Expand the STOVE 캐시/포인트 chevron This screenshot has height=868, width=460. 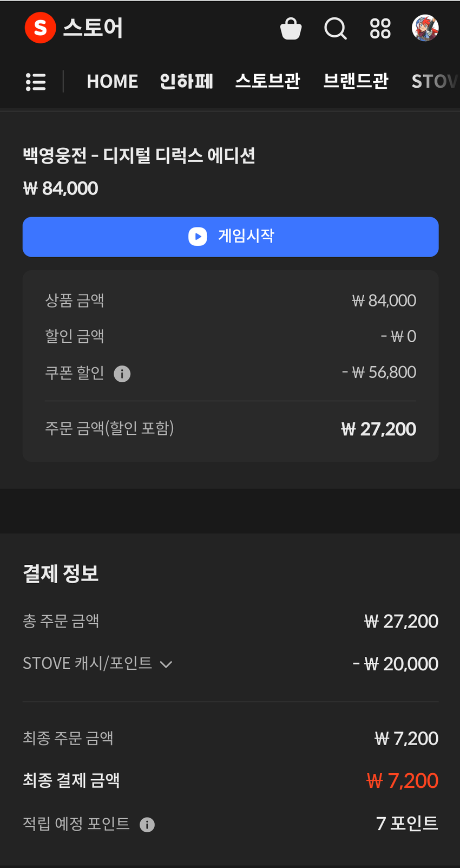pos(166,664)
